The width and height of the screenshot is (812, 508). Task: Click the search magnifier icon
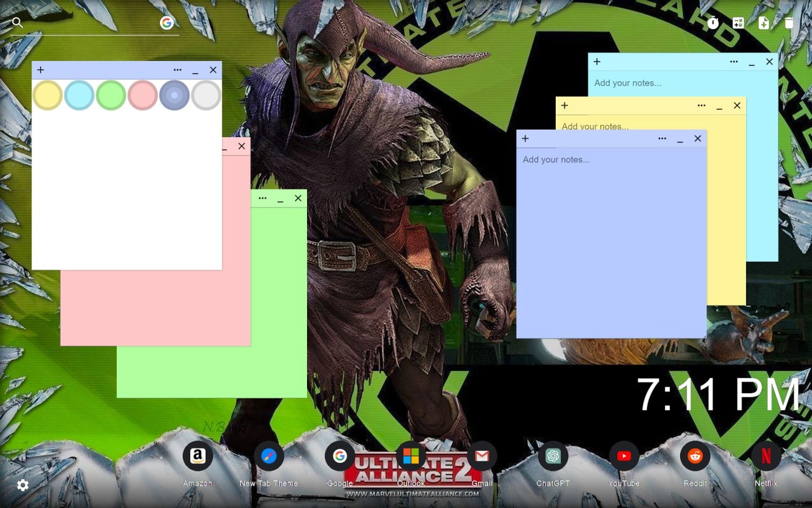click(17, 23)
